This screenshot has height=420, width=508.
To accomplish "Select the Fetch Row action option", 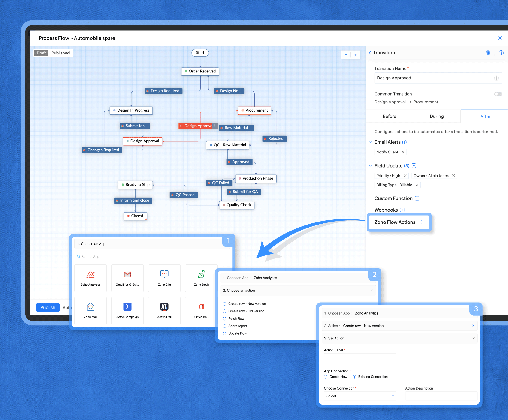I will click(x=224, y=318).
